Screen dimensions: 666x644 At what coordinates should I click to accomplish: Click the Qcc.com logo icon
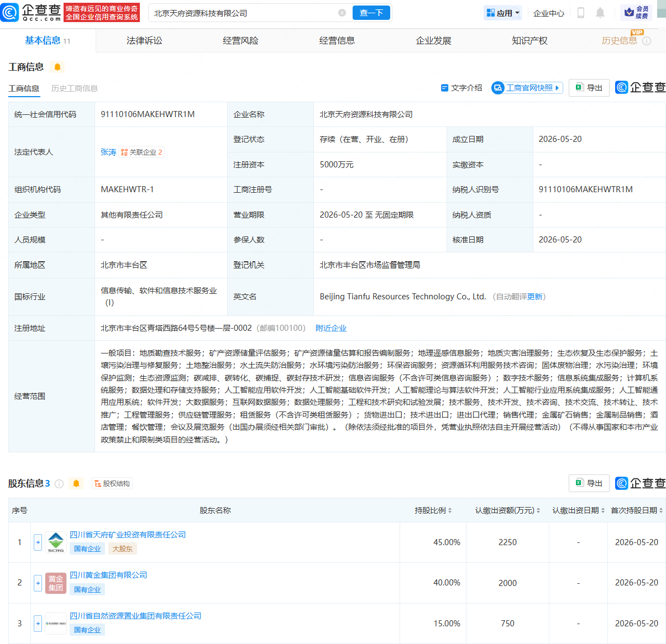pyautogui.click(x=9, y=12)
